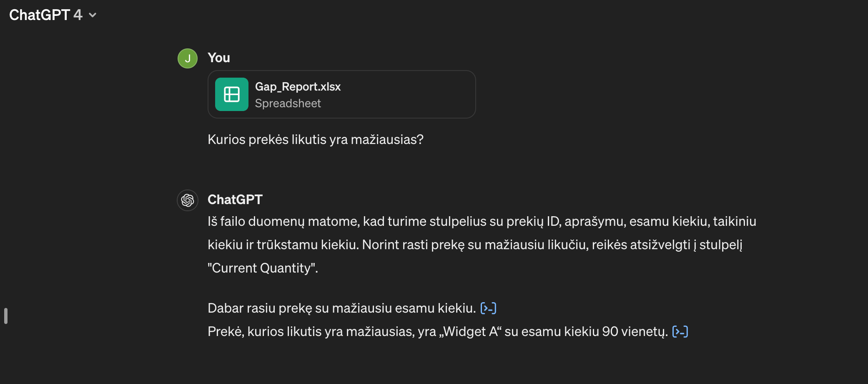Click the green J user avatar
868x384 pixels.
(188, 58)
